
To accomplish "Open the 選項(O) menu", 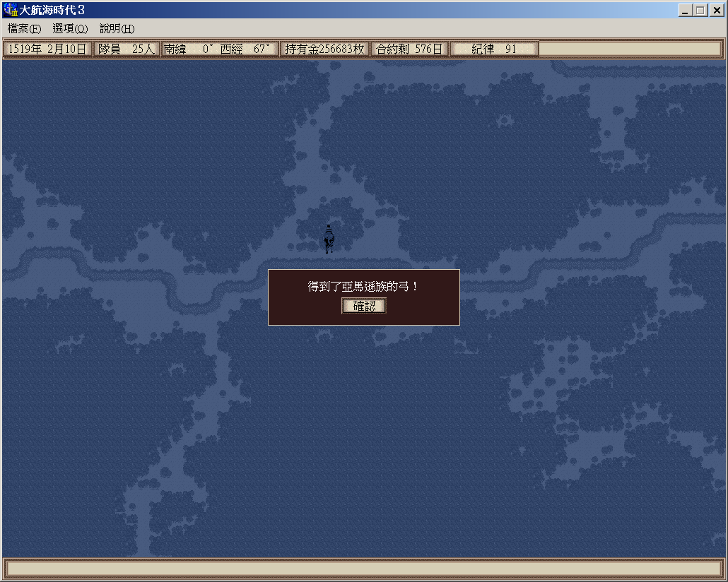I will coord(70,29).
